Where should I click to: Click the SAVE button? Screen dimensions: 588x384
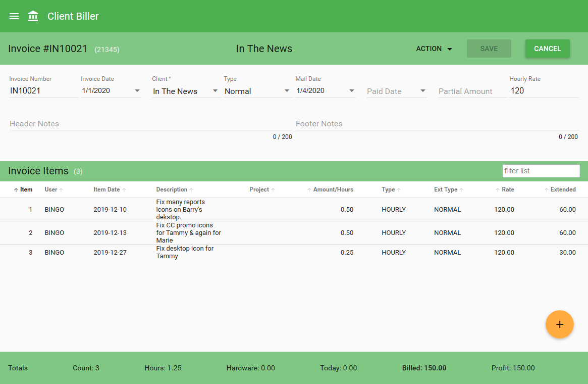[489, 49]
